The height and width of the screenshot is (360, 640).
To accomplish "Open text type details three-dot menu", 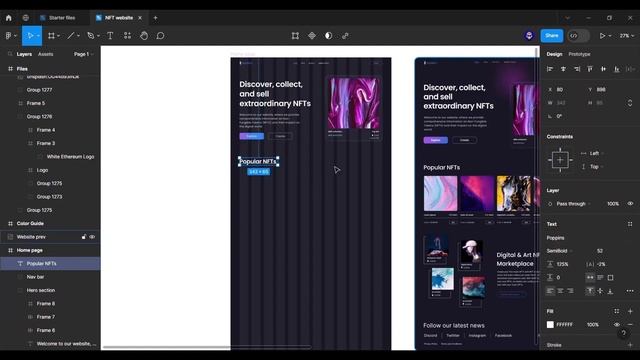I will coord(630,291).
